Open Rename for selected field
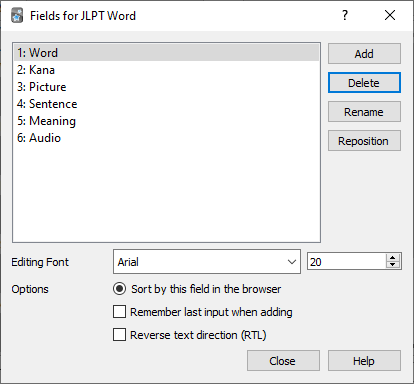Image resolution: width=414 pixels, height=384 pixels. (x=364, y=112)
